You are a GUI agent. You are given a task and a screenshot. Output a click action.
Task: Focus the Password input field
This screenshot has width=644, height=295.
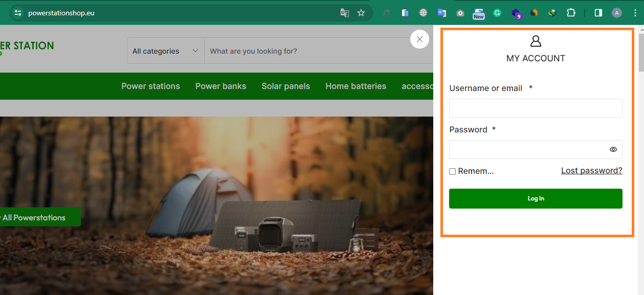[x=536, y=149]
